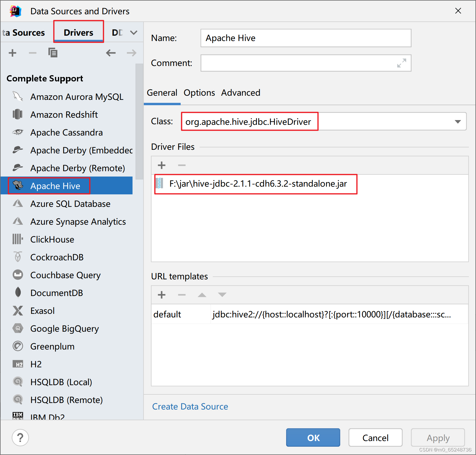
Task: Click the Exasol X icon
Action: 18,311
